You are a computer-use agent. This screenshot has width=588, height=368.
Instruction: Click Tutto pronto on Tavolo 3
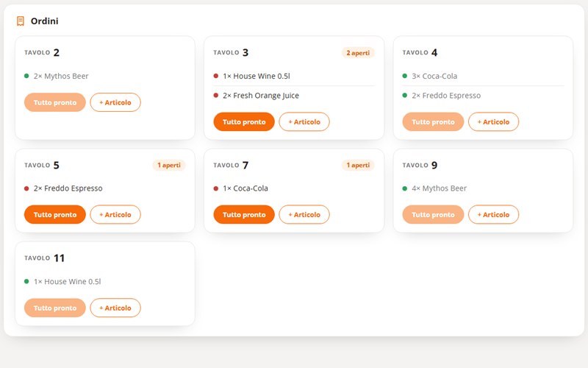click(x=244, y=122)
